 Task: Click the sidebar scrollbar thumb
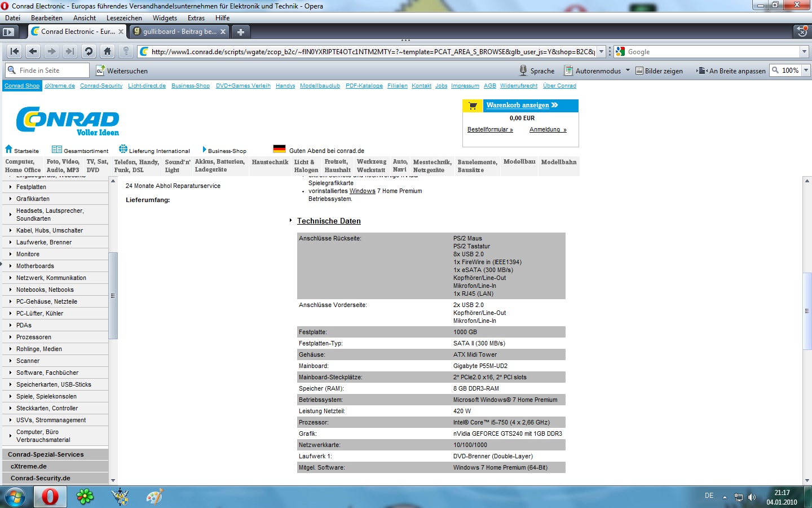click(113, 295)
